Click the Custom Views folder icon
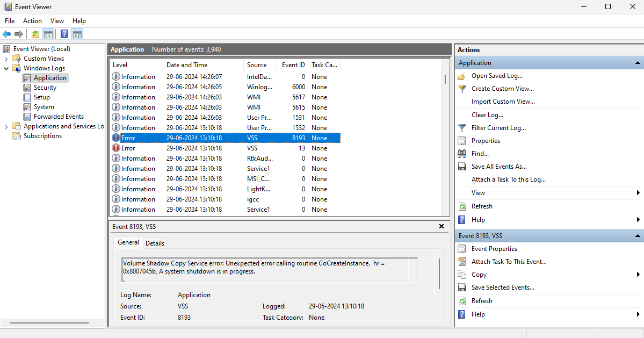The image size is (644, 338). click(17, 59)
